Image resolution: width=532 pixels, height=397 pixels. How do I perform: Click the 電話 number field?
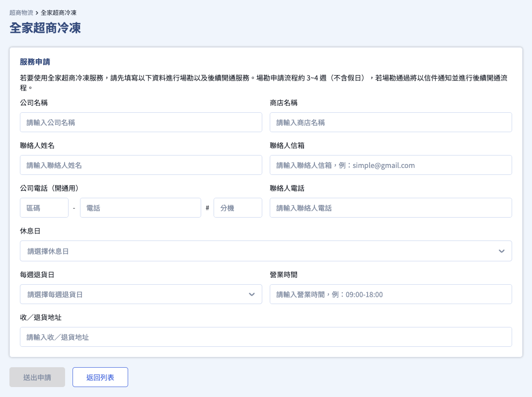[x=141, y=208]
